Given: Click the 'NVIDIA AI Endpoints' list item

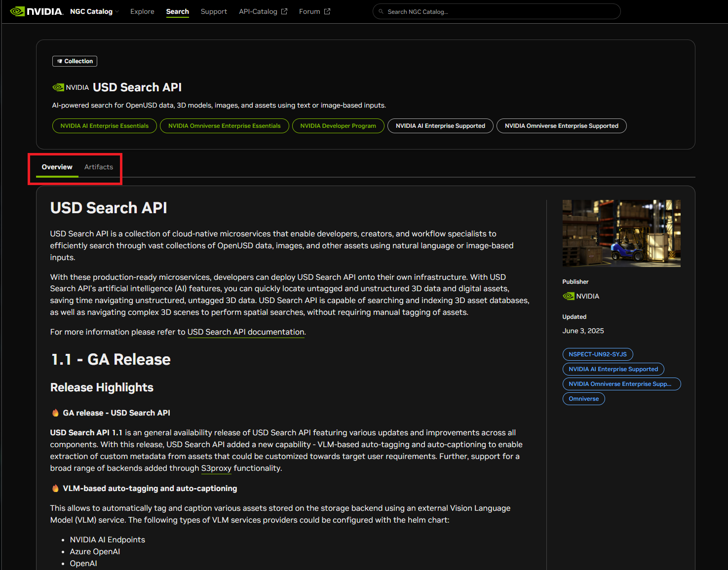Looking at the screenshot, I should [x=108, y=540].
